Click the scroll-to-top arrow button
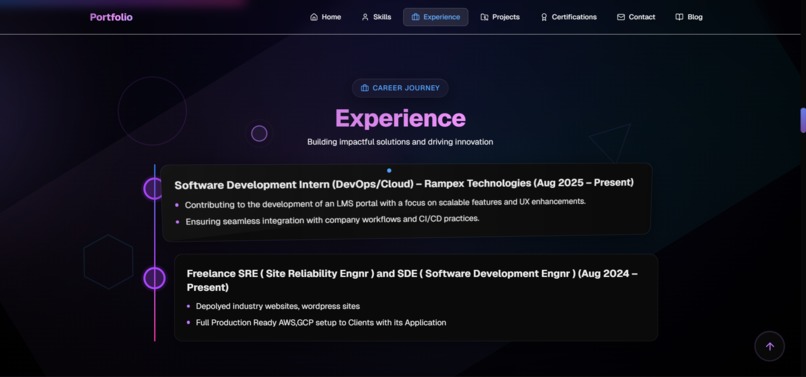 pos(770,346)
